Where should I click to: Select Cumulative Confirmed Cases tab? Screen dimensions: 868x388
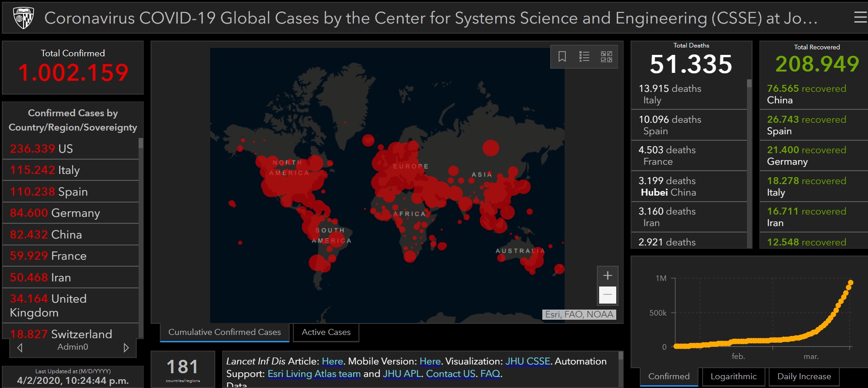click(225, 332)
